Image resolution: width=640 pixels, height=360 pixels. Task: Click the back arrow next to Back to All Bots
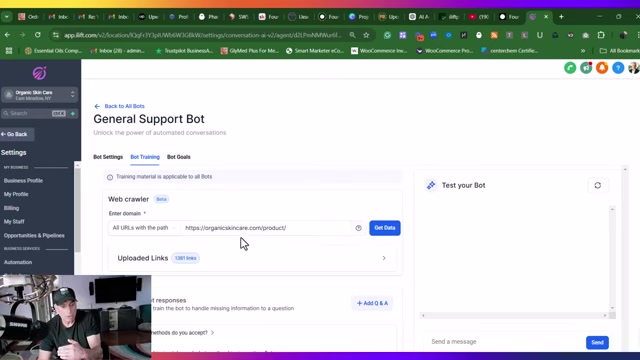tap(97, 106)
